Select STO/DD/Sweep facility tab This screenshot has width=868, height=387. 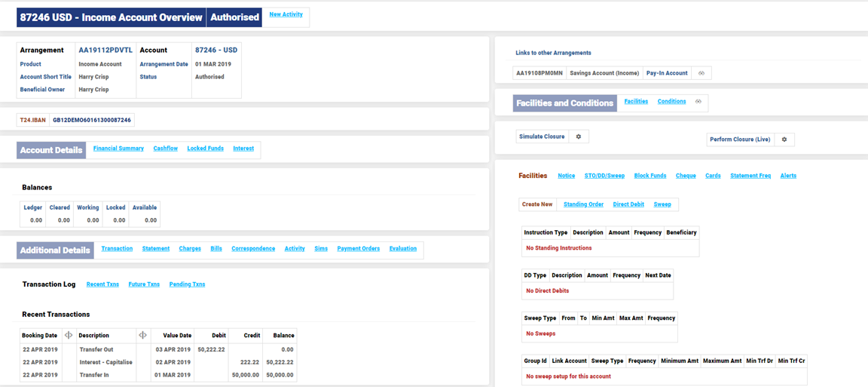[604, 176]
